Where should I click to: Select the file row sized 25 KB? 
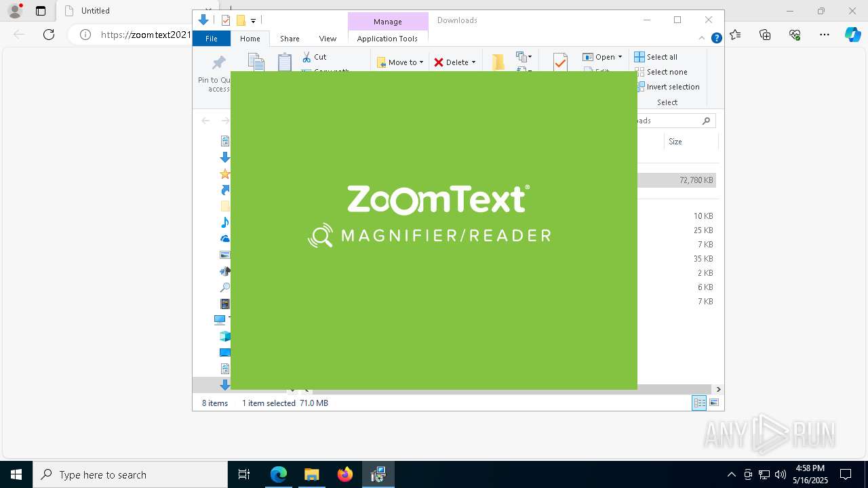coord(677,230)
